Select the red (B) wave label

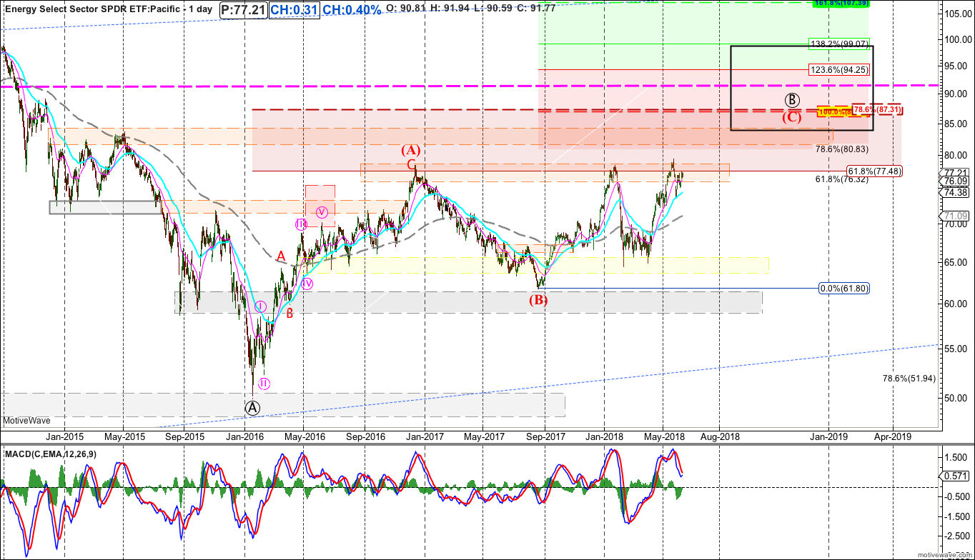click(538, 300)
